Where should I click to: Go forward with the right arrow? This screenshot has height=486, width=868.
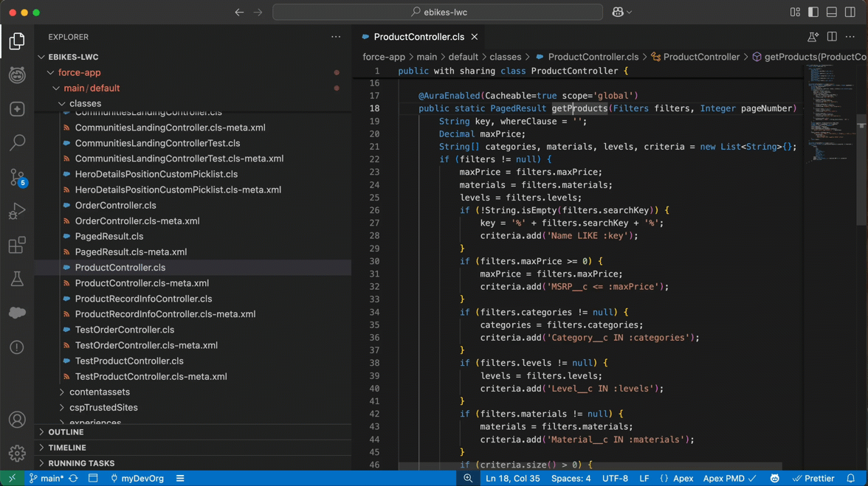pos(258,12)
